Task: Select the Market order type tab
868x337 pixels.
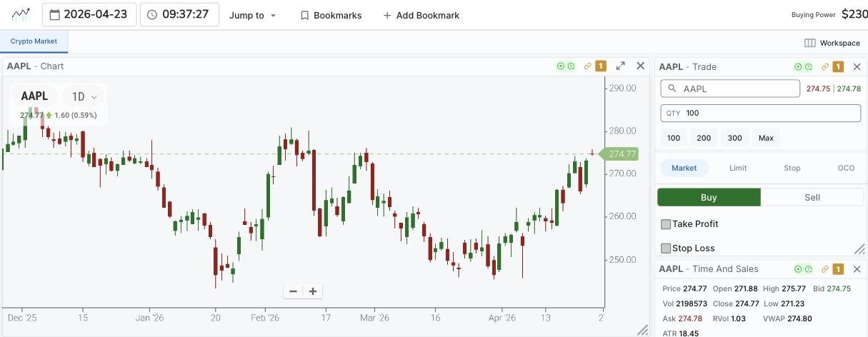Action: (684, 168)
